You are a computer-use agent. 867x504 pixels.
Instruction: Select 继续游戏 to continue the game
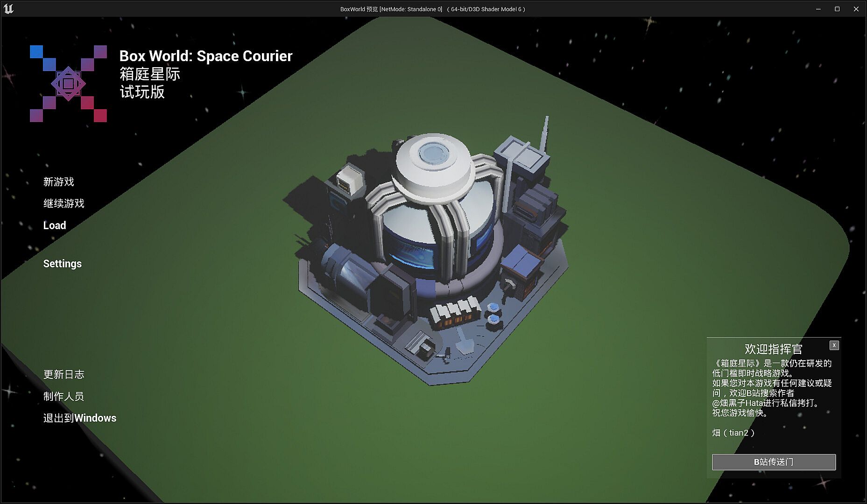(x=63, y=203)
